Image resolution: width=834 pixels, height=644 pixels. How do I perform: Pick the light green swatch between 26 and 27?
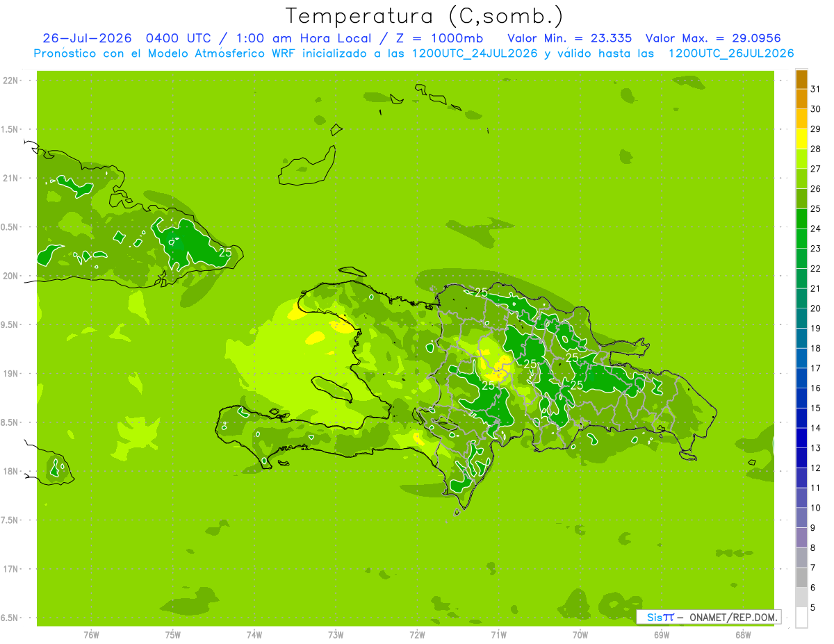(x=801, y=179)
